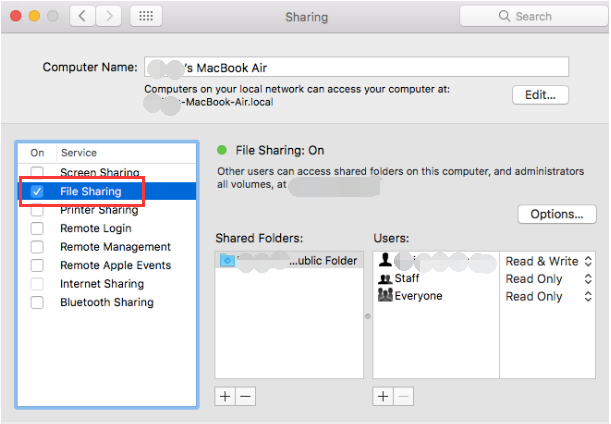The image size is (611, 424).
Task: Click the Edit... button
Action: [x=540, y=95]
